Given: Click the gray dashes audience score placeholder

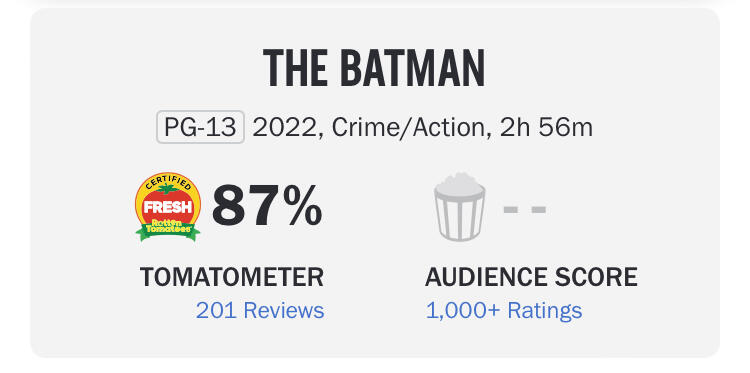Looking at the screenshot, I should [525, 209].
